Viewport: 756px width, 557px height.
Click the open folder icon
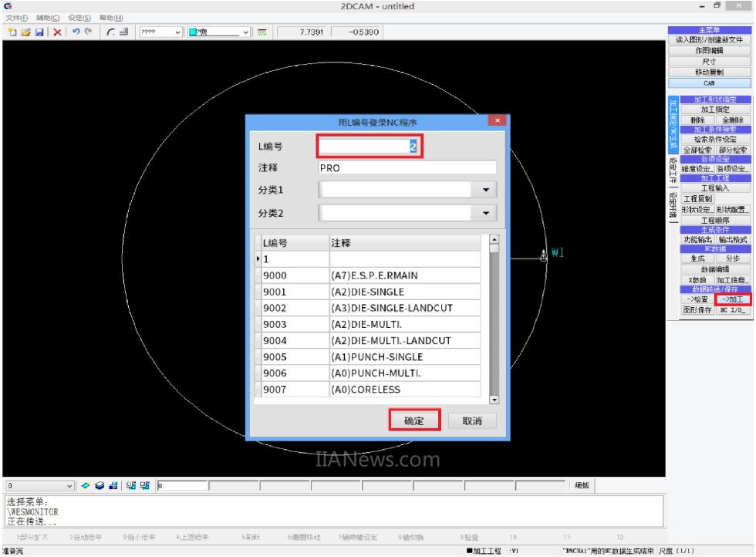tap(25, 32)
